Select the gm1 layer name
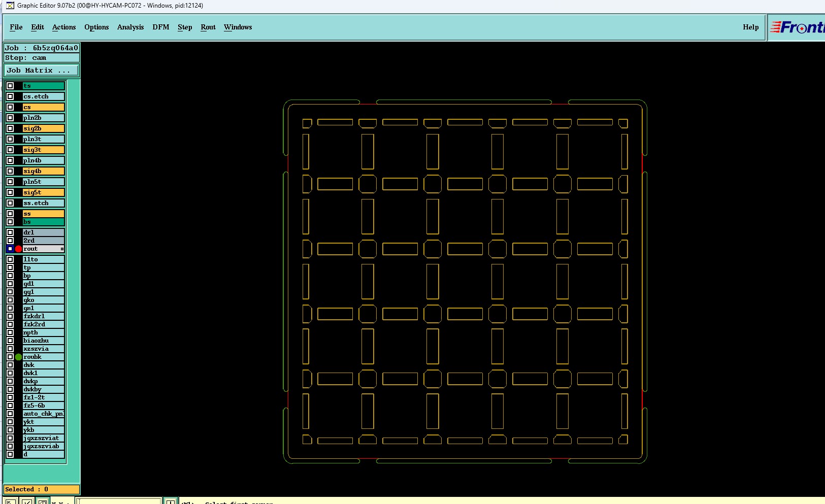The width and height of the screenshot is (825, 504). 44,308
